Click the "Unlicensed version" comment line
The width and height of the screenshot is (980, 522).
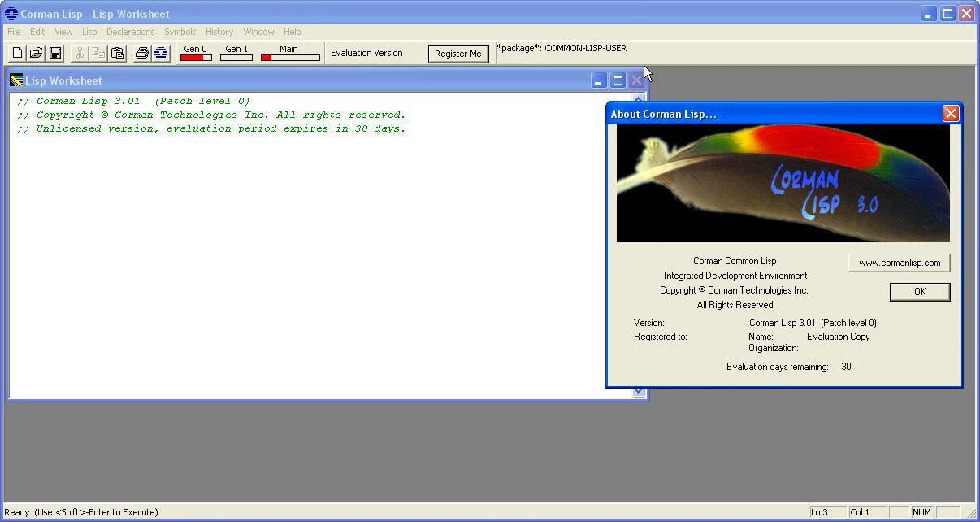(x=211, y=128)
